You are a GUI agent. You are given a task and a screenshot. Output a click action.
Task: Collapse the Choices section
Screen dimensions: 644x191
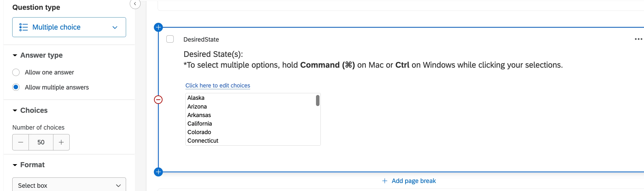[15, 111]
